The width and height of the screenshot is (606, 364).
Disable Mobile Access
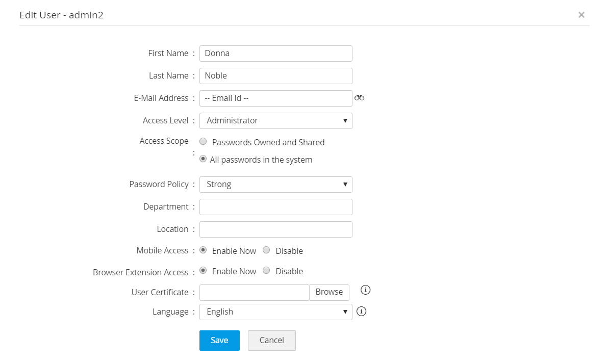click(266, 250)
